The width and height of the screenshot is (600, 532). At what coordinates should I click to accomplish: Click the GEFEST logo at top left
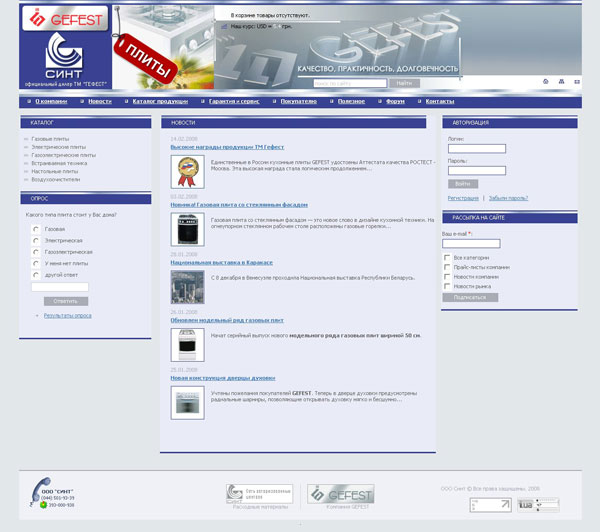65,18
